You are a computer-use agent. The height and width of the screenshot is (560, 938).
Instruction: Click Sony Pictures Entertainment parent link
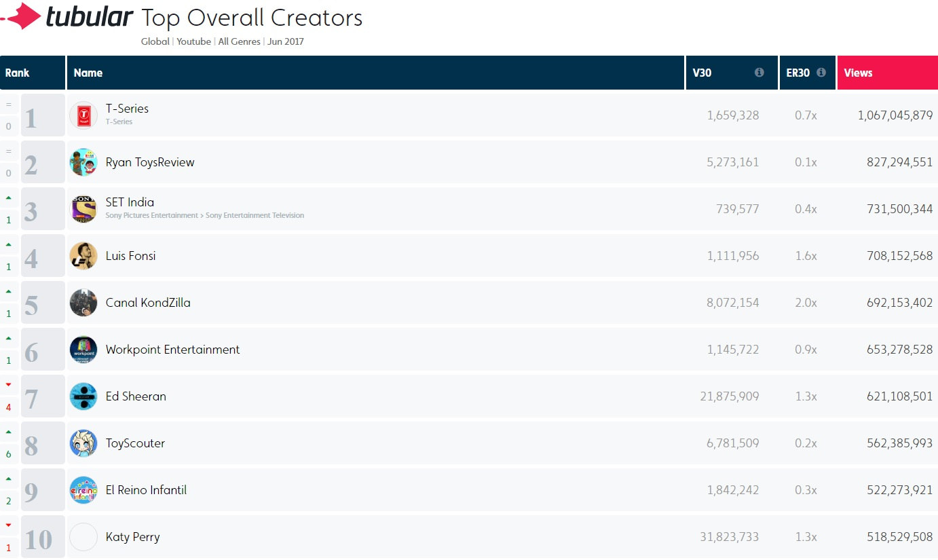click(153, 216)
